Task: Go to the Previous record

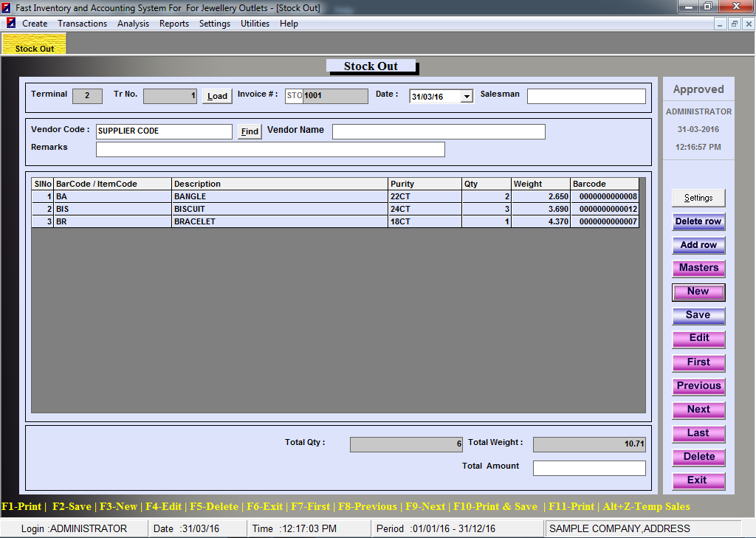Action: click(698, 386)
